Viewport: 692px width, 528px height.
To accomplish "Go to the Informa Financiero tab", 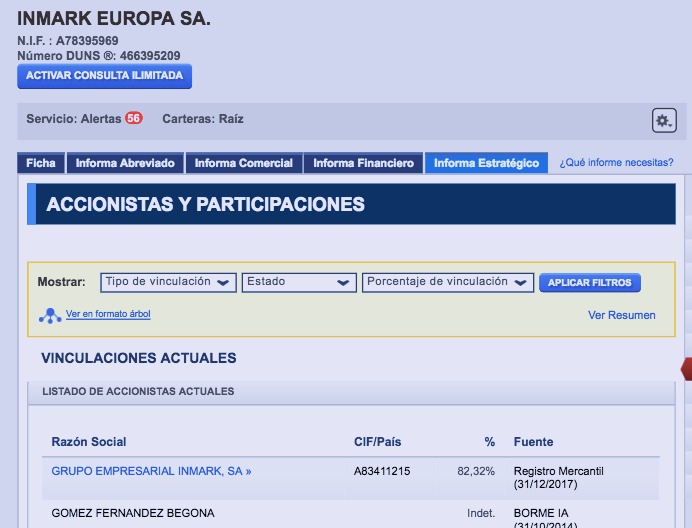I will (364, 163).
